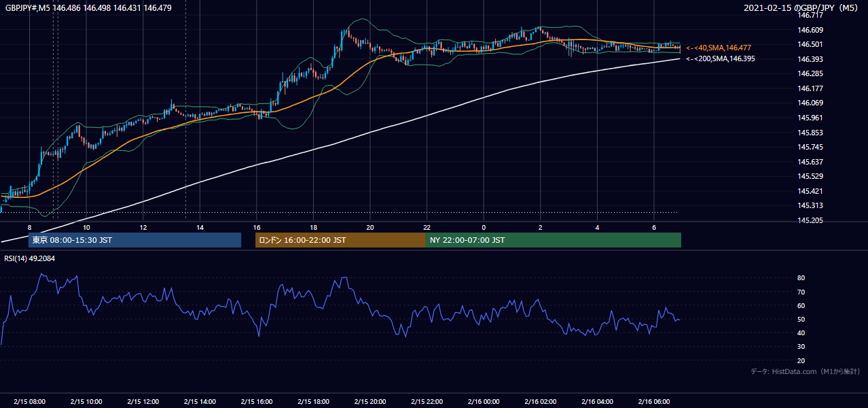
Task: Click the 東京 08:00-15:30 JST session bar
Action: 134,240
